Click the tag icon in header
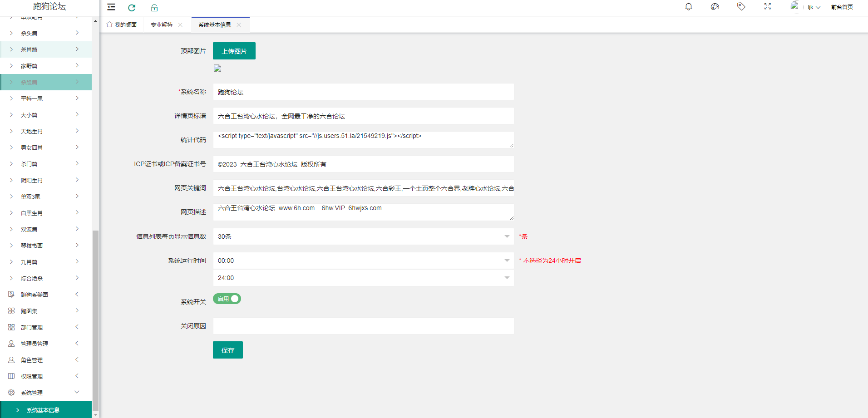Screen dimensions: 868x418 (741, 7)
